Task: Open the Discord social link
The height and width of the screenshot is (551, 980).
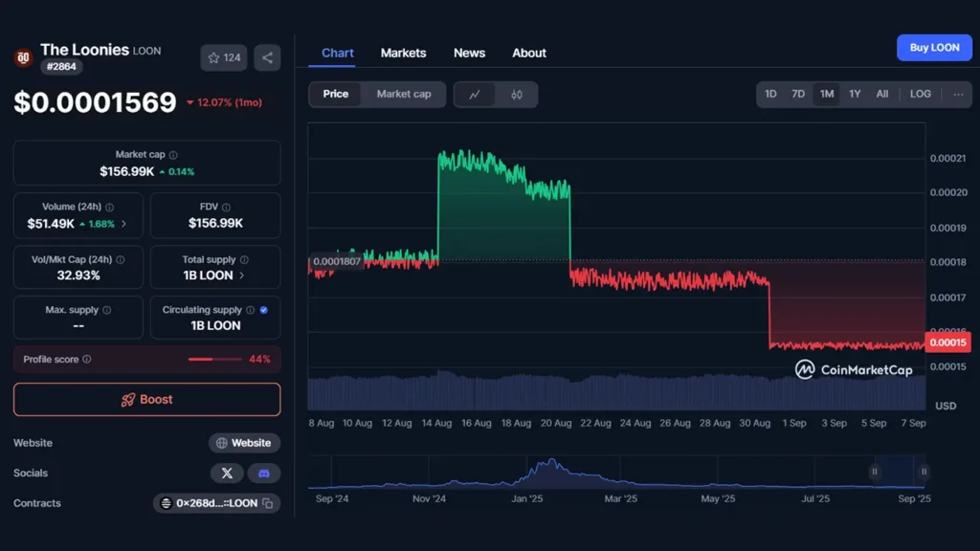Action: pos(264,473)
